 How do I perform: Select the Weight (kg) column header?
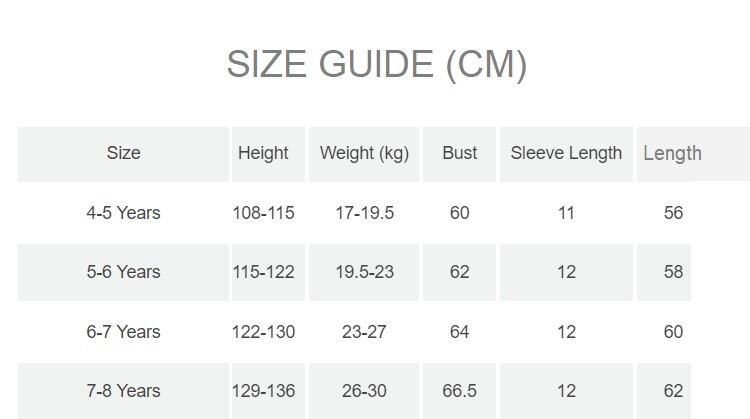coord(364,153)
